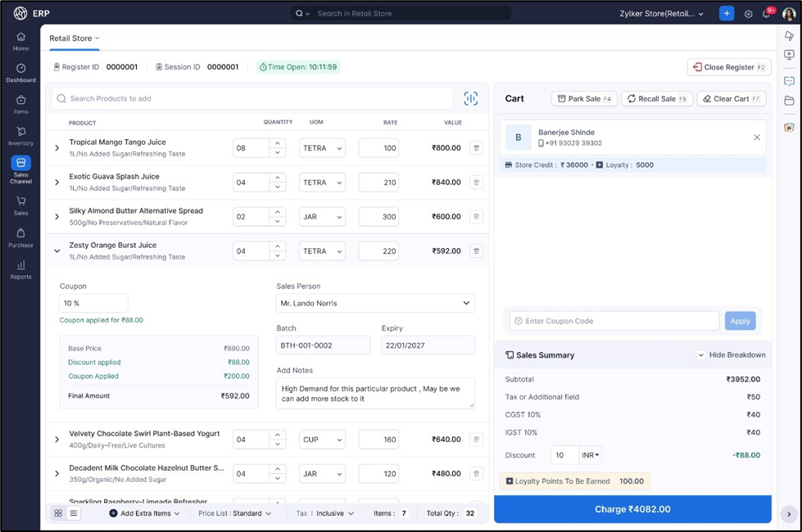This screenshot has height=532, width=802.
Task: Increase quantity of Exotic Guava Splash Juice
Action: (278, 178)
